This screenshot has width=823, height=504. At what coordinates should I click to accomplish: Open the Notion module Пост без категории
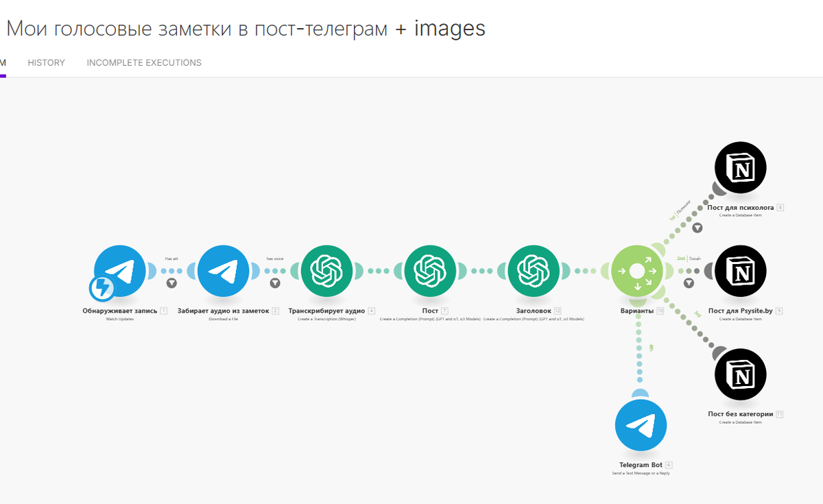(x=741, y=374)
